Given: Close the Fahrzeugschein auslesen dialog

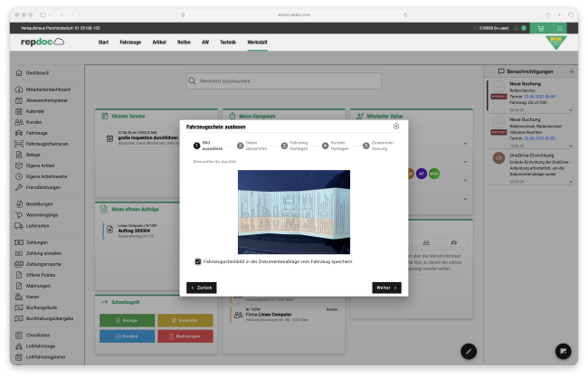Looking at the screenshot, I should 396,127.
